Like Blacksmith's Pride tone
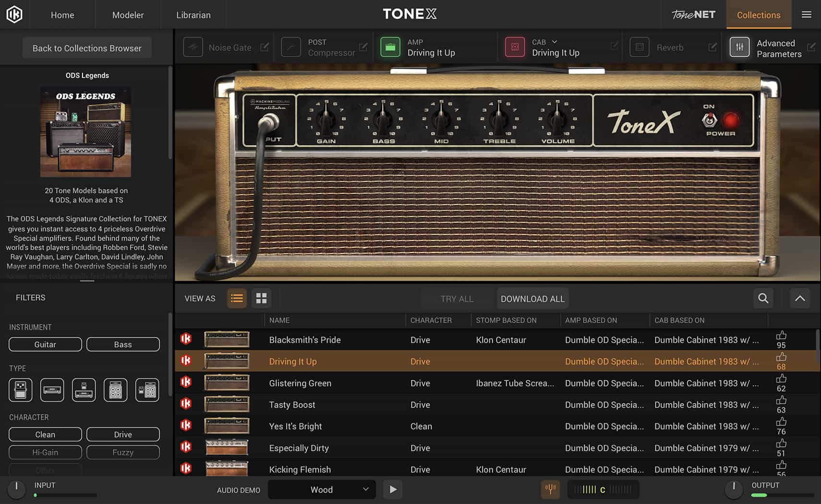The image size is (821, 504). tap(781, 335)
